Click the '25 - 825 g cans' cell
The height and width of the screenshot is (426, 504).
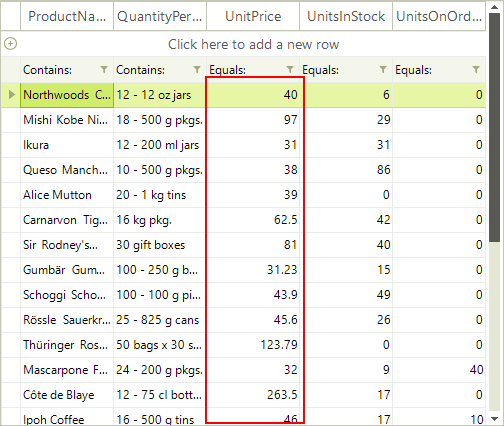click(160, 320)
